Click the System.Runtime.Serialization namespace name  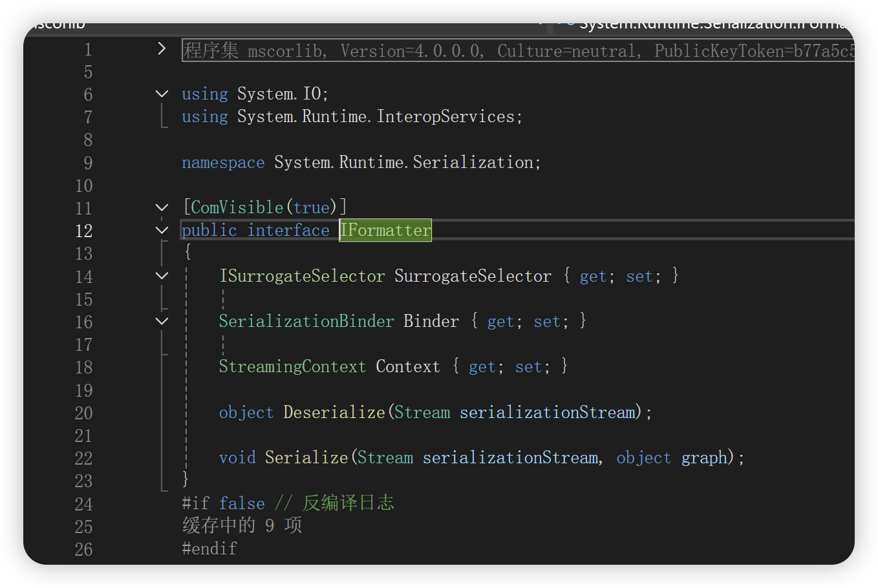point(403,162)
